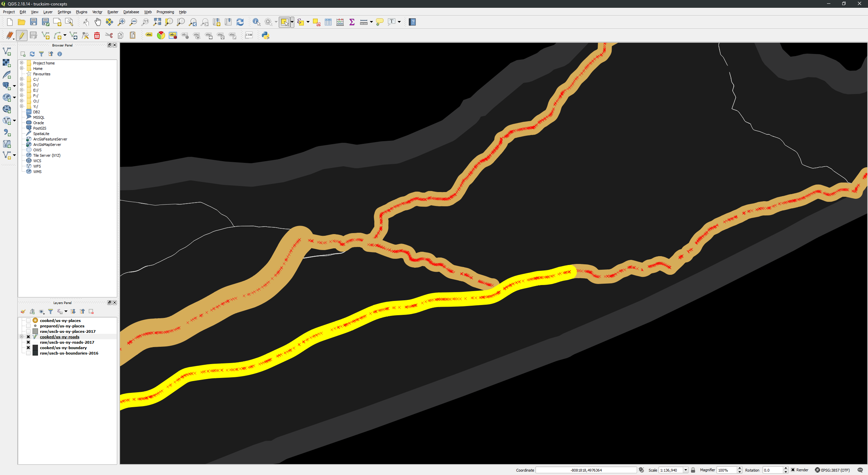Hide the cooked/us-ny-boundary layer
The width and height of the screenshot is (868, 475).
[28, 348]
